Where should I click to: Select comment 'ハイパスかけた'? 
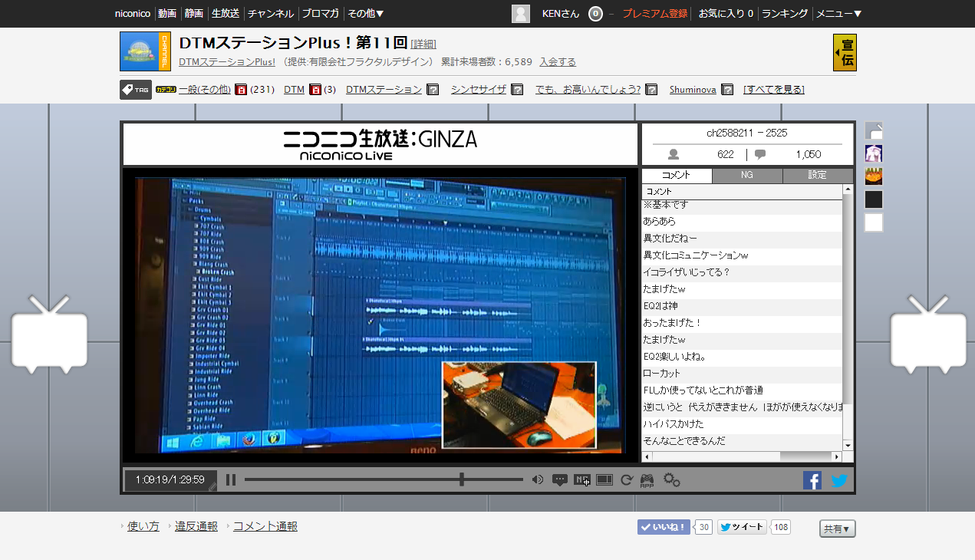tap(742, 424)
